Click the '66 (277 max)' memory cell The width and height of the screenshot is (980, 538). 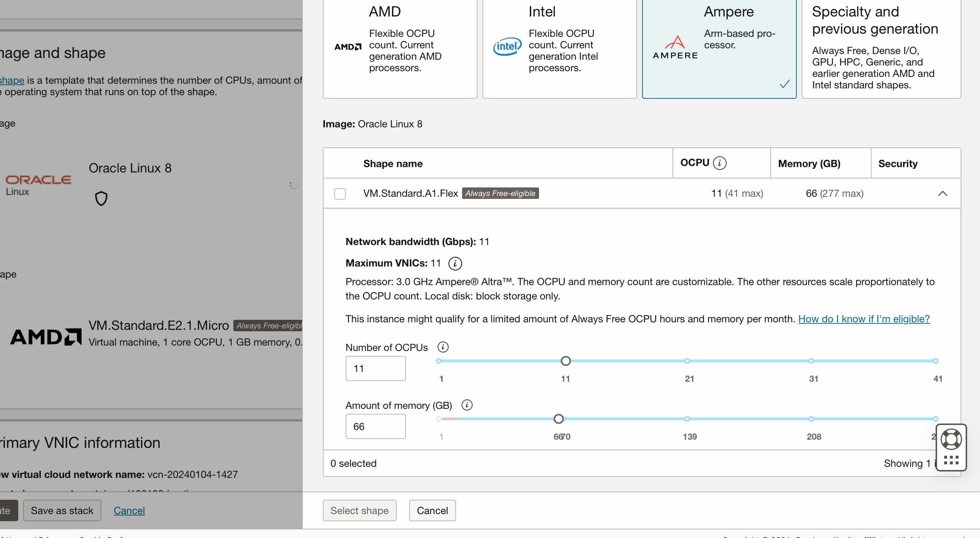tap(835, 193)
